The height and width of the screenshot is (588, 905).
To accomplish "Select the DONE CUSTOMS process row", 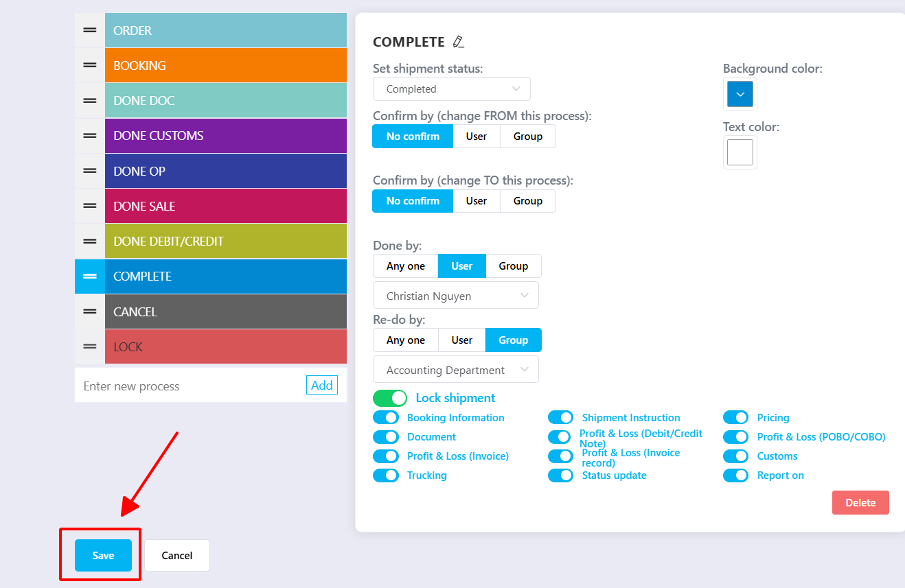I will [x=226, y=135].
